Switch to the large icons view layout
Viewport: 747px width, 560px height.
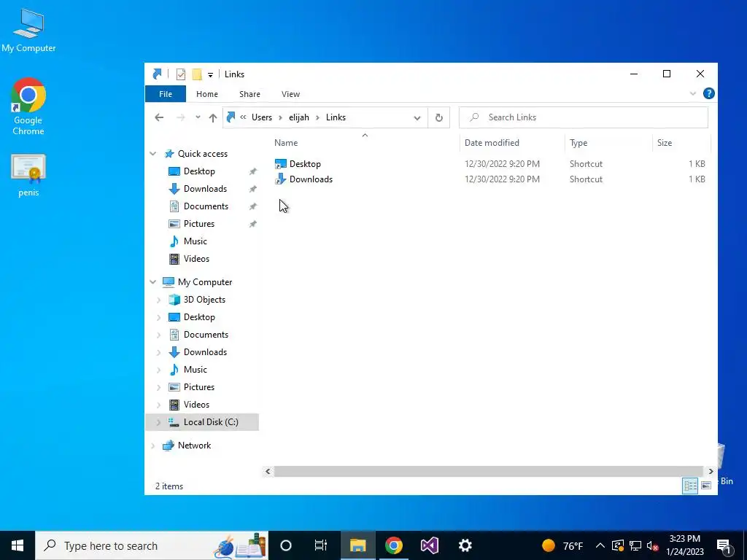pos(706,486)
